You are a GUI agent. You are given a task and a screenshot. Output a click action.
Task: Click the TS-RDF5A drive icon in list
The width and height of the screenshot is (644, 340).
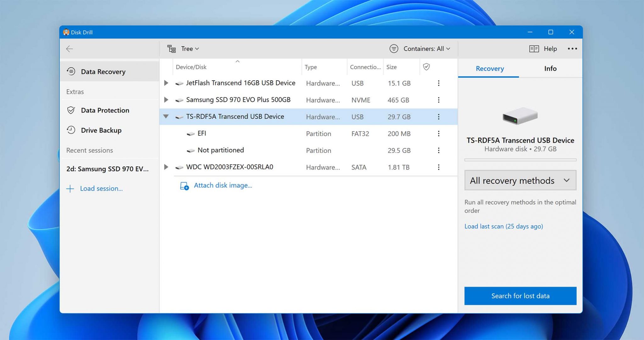179,117
